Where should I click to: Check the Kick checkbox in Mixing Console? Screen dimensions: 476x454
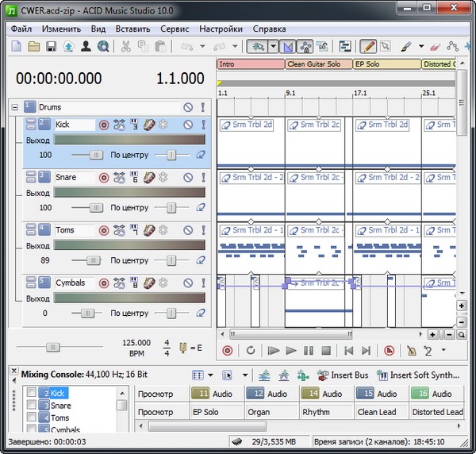coord(32,392)
